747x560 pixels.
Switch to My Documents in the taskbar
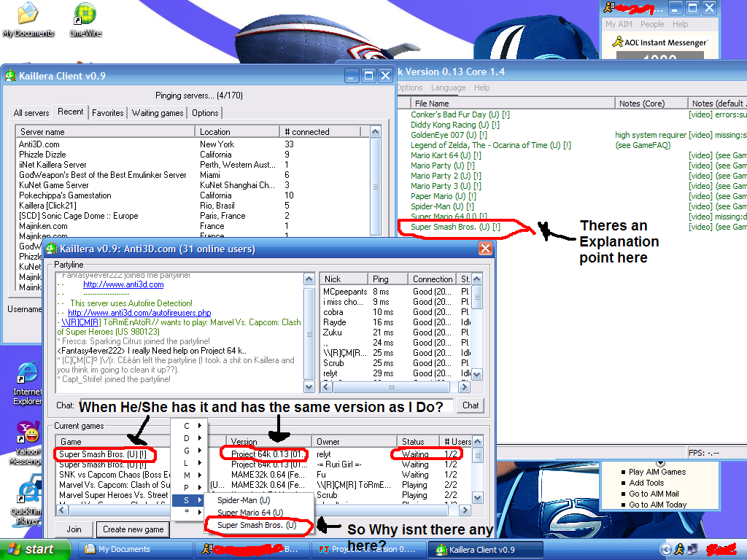click(135, 550)
